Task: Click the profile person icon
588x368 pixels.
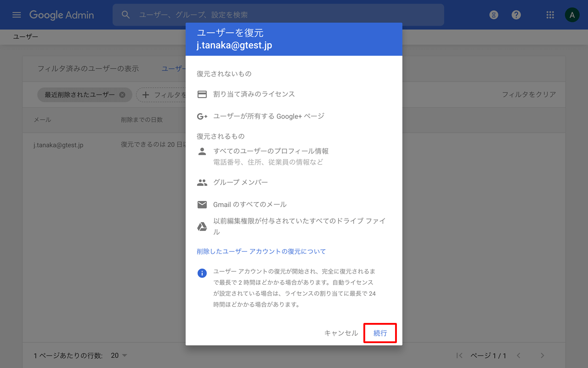Action: tap(202, 151)
